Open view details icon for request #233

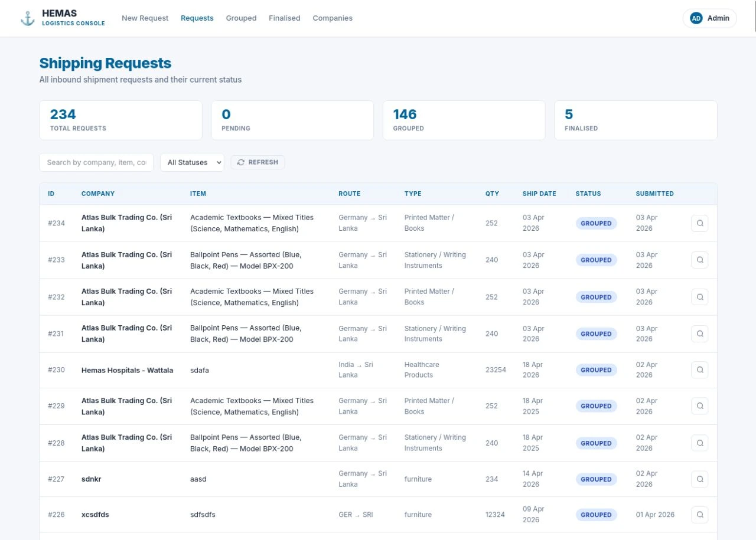700,260
